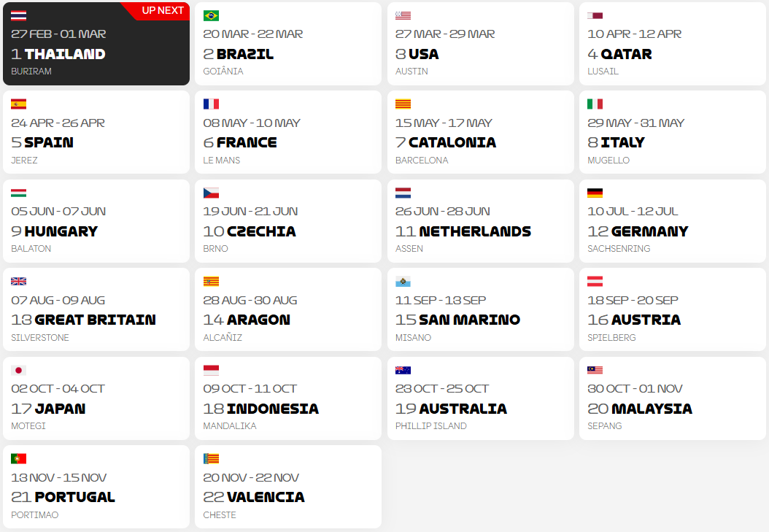The width and height of the screenshot is (769, 532).
Task: Click the Japan flag icon
Action: [18, 370]
